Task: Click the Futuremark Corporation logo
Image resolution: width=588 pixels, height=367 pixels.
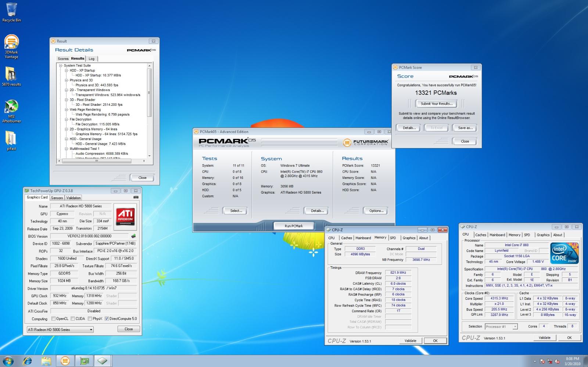Action: pyautogui.click(x=365, y=142)
